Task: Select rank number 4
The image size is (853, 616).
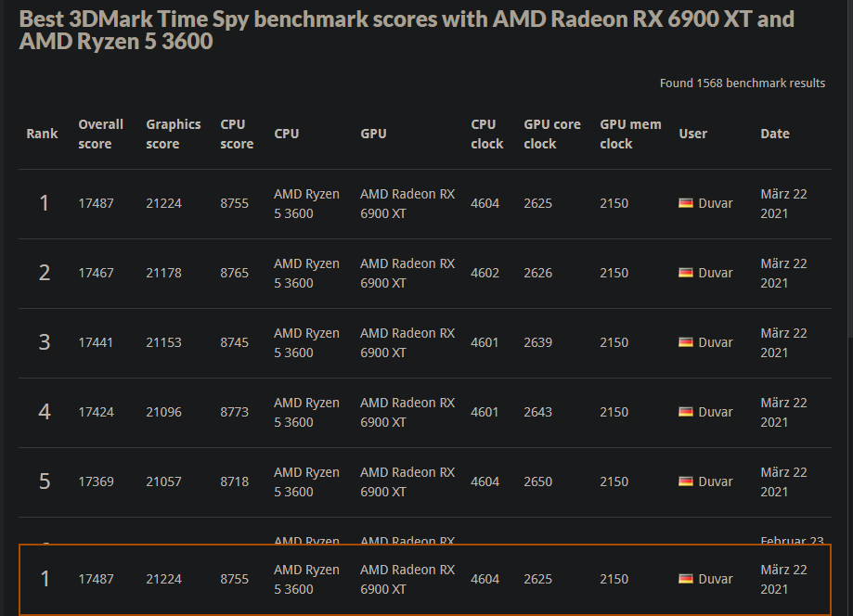Action: pyautogui.click(x=44, y=412)
